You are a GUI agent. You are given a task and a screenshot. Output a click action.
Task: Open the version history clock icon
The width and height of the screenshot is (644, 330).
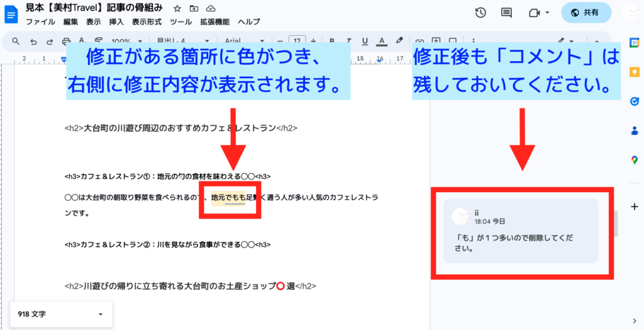480,13
